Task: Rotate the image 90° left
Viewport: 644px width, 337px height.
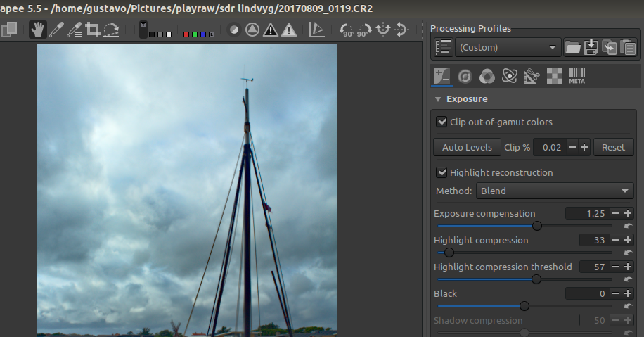Action: tap(347, 30)
